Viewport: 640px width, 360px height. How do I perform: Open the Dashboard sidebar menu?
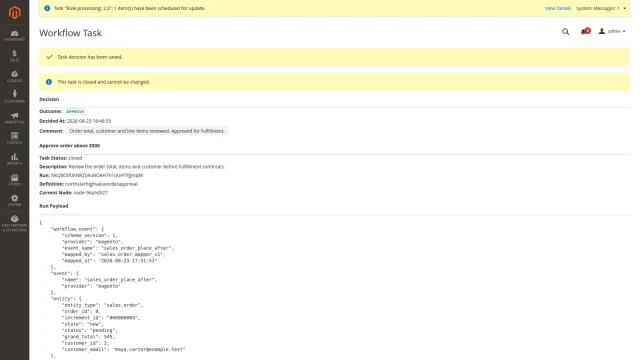pyautogui.click(x=14, y=36)
